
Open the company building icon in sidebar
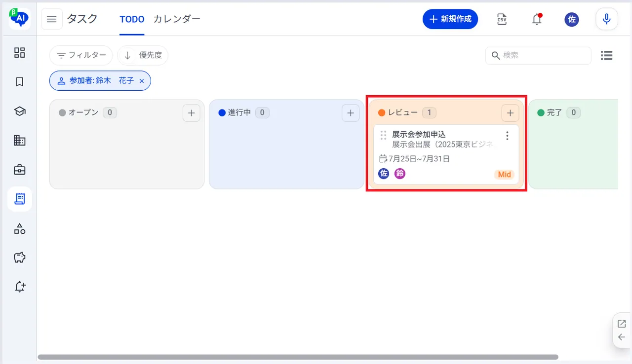click(20, 141)
